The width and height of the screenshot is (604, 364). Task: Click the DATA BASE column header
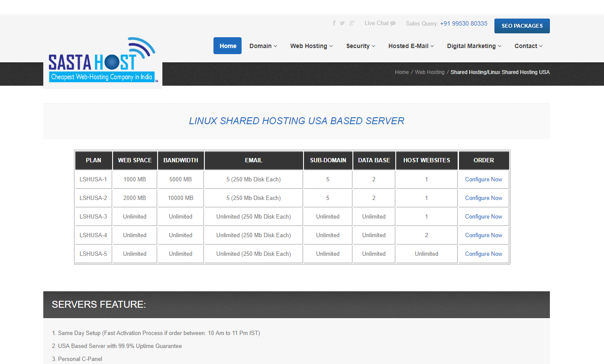374,160
